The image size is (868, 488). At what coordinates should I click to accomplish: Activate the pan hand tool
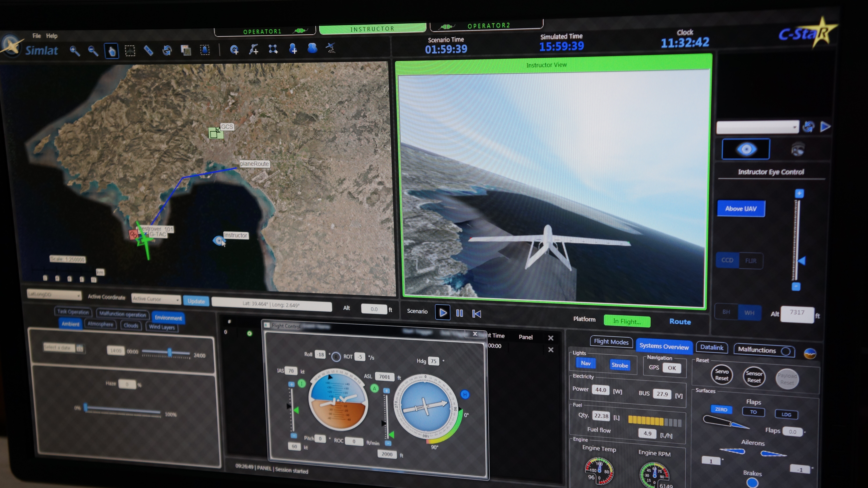112,51
